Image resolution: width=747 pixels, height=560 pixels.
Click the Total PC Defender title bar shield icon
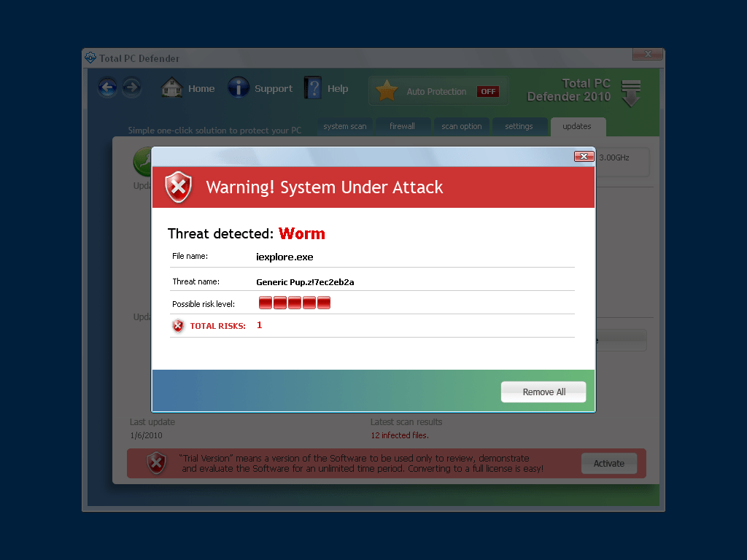(x=90, y=58)
